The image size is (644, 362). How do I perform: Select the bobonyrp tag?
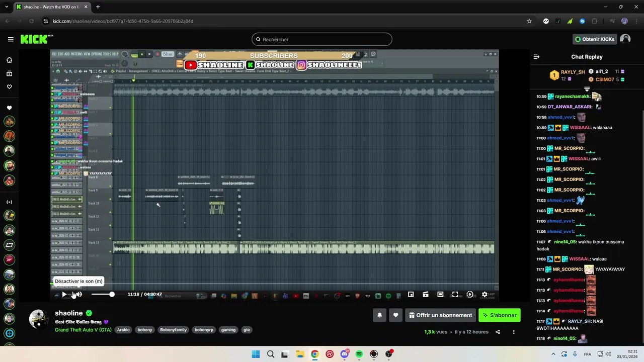(x=204, y=330)
